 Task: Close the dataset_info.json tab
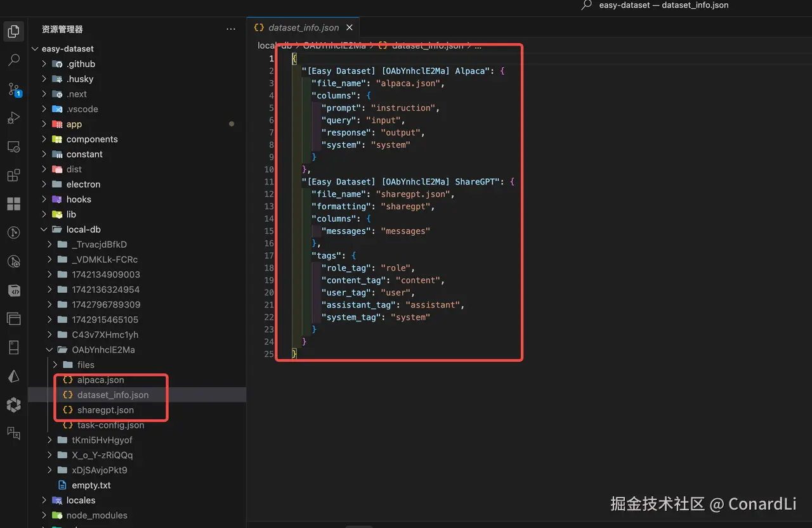[350, 28]
